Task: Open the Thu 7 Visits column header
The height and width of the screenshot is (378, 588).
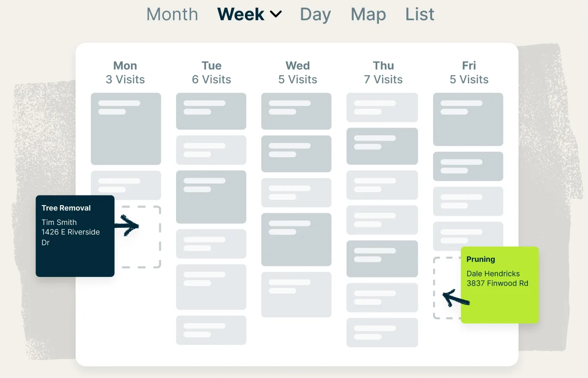Action: tap(383, 73)
